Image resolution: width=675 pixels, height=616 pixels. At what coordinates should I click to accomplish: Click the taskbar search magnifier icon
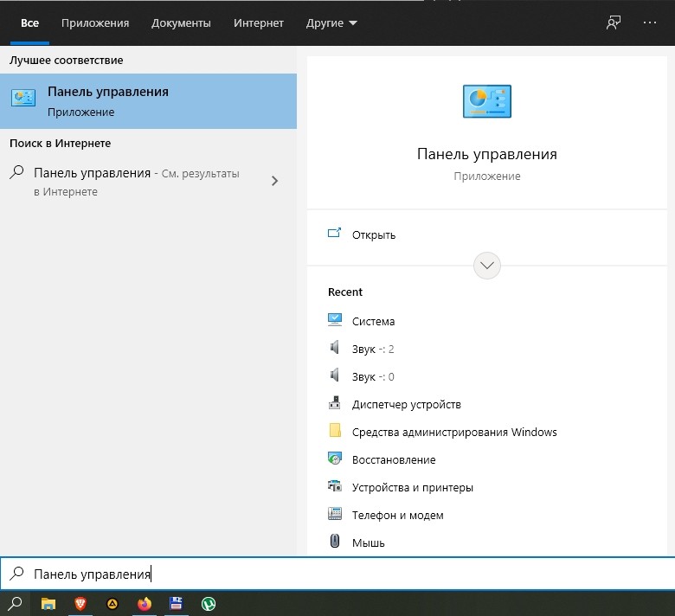click(x=15, y=604)
